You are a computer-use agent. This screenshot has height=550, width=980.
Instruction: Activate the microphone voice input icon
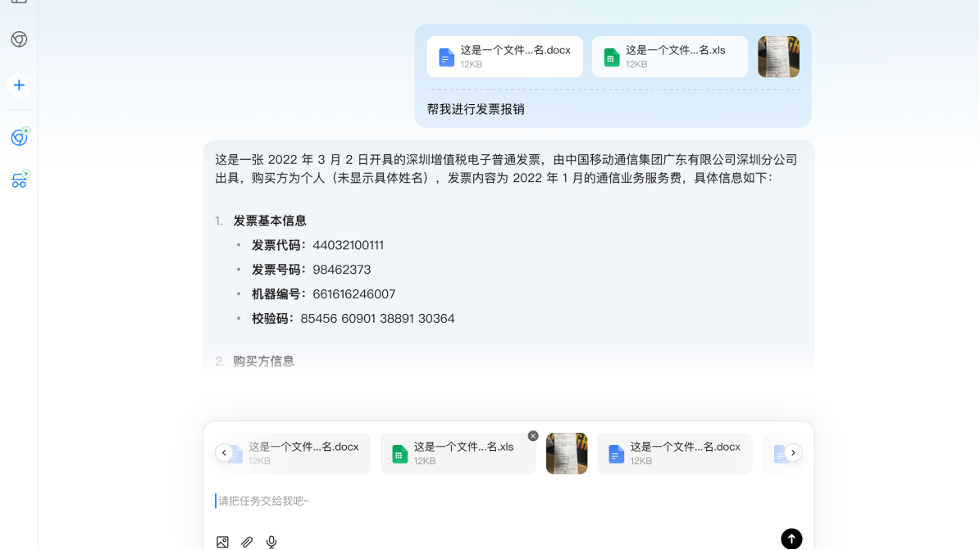tap(271, 542)
